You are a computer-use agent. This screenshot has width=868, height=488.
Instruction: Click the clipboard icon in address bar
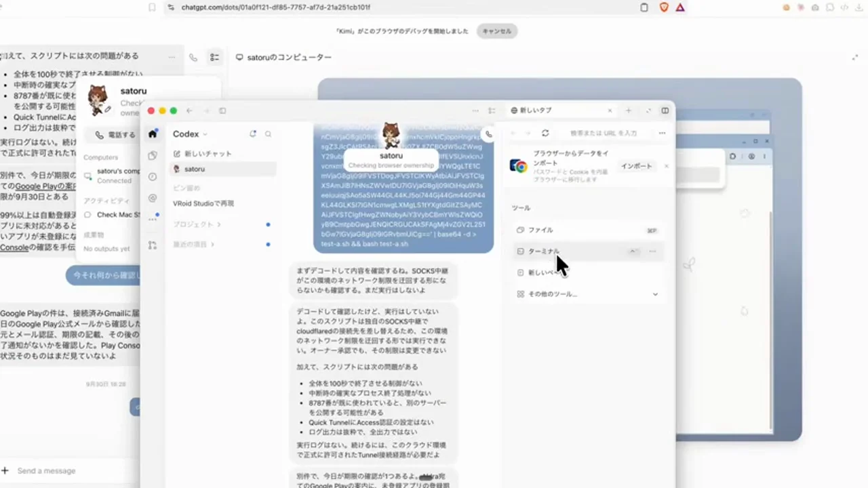(644, 7)
